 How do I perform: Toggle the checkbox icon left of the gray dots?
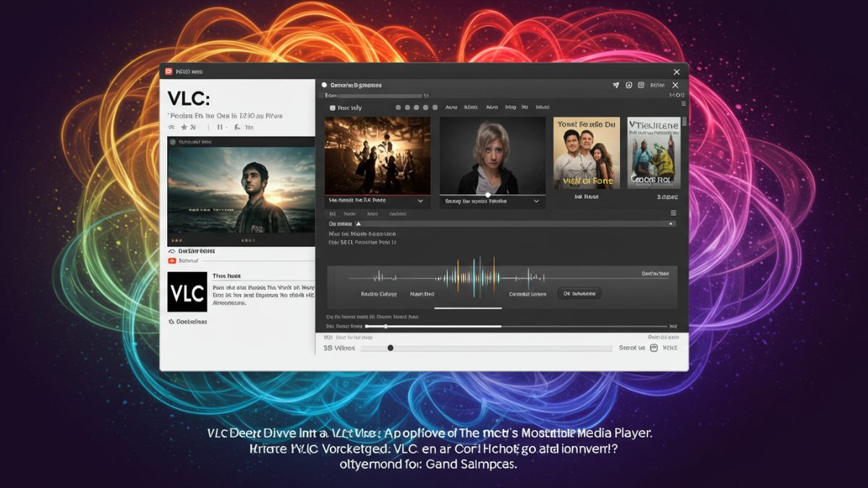pyautogui.click(x=332, y=108)
